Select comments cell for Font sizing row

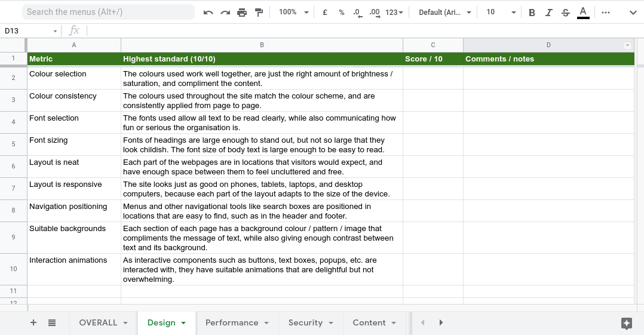[548, 145]
